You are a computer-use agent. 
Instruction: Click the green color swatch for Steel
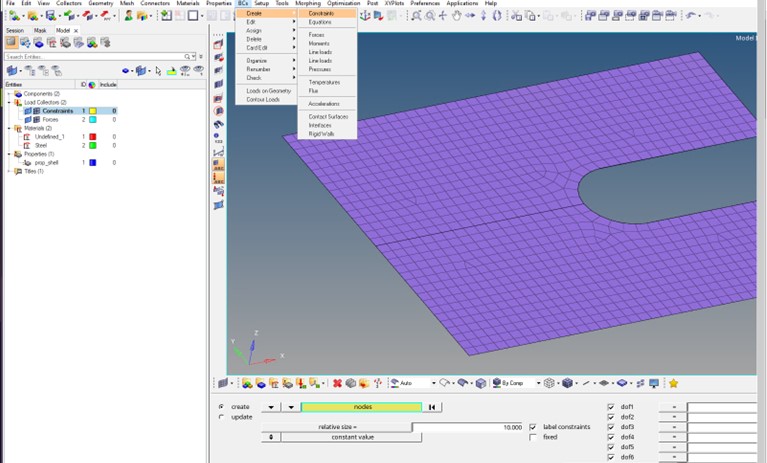[92, 145]
